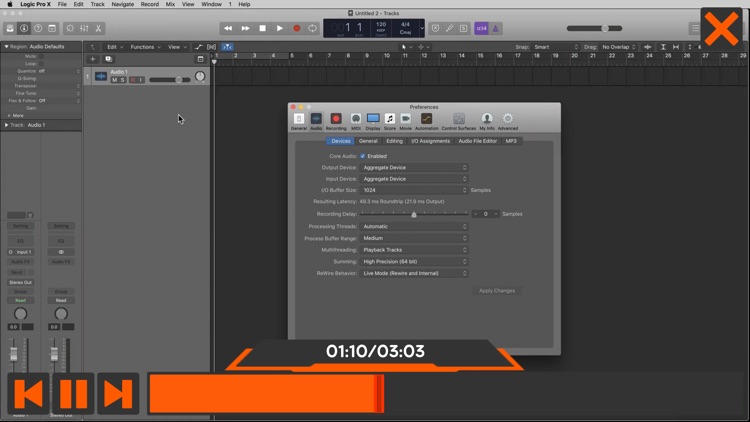Click the Duplicate Track icon

109,59
